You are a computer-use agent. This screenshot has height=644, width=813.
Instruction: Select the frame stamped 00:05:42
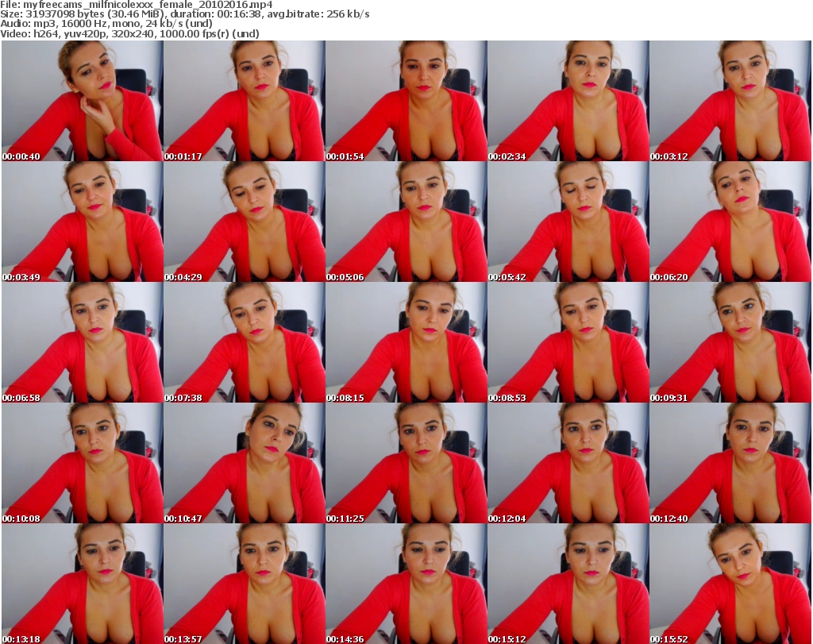(568, 222)
